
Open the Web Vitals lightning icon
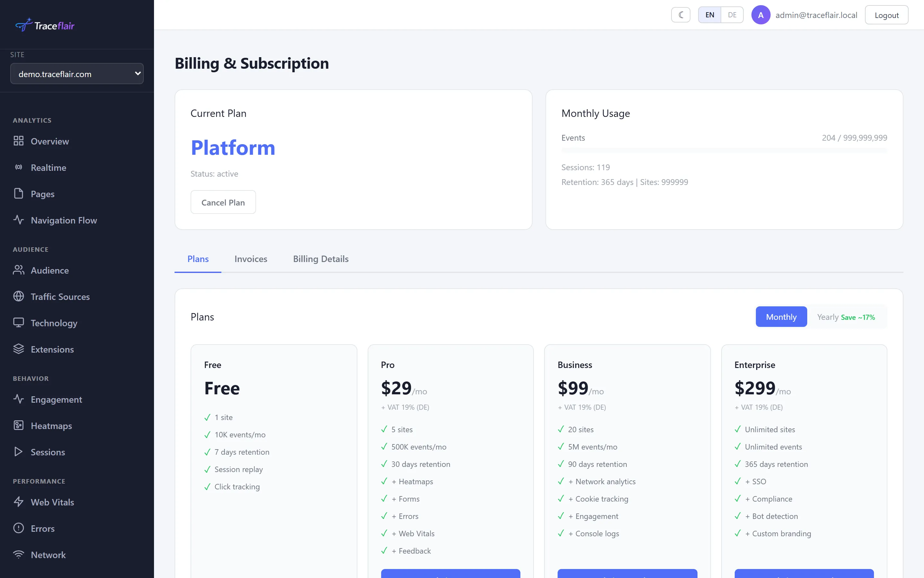coord(18,502)
